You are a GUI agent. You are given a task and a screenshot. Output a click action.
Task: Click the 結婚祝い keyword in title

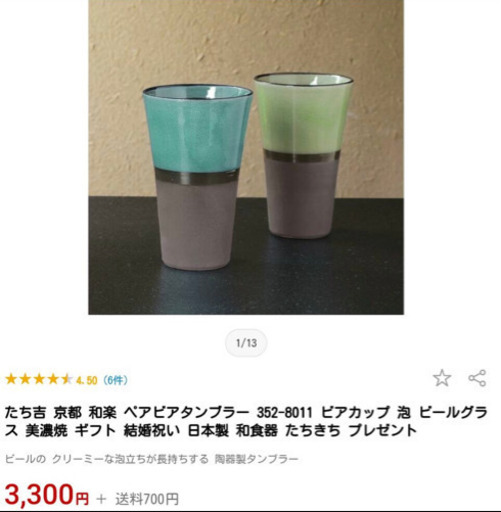[151, 430]
